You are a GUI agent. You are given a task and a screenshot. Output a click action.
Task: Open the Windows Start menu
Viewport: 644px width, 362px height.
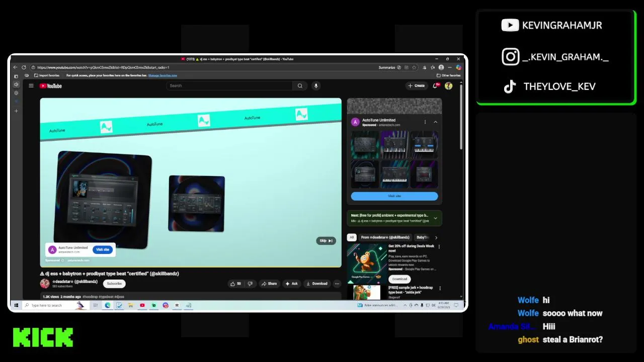pos(16,305)
